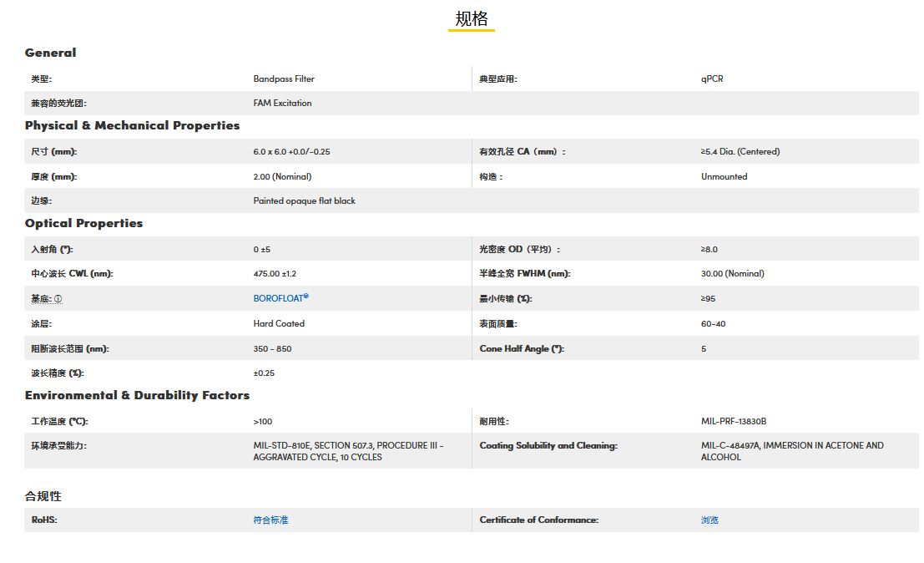Click the General section heading
924x563 pixels.
tap(50, 53)
